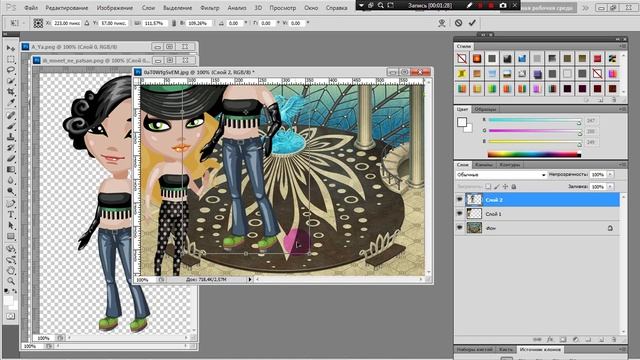Select the Dodge tool
This screenshot has height=360, width=640.
pyautogui.click(x=11, y=192)
